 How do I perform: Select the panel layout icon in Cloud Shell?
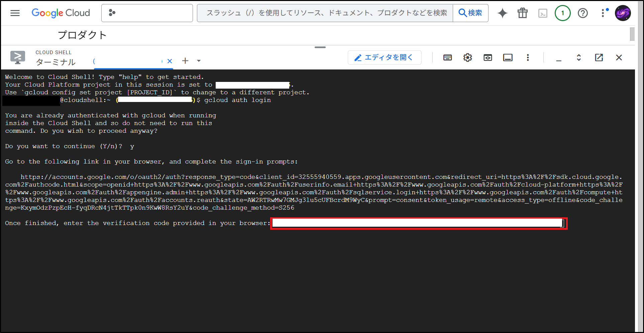(508, 57)
